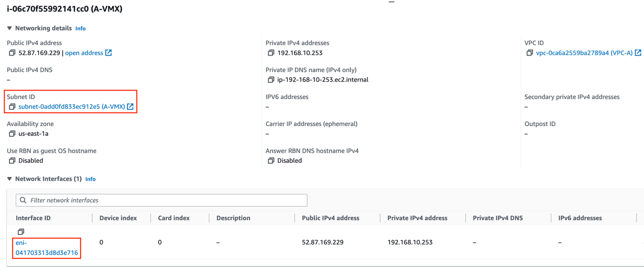
Task: Copy the Answer RBN DNS hostname value
Action: point(271,161)
